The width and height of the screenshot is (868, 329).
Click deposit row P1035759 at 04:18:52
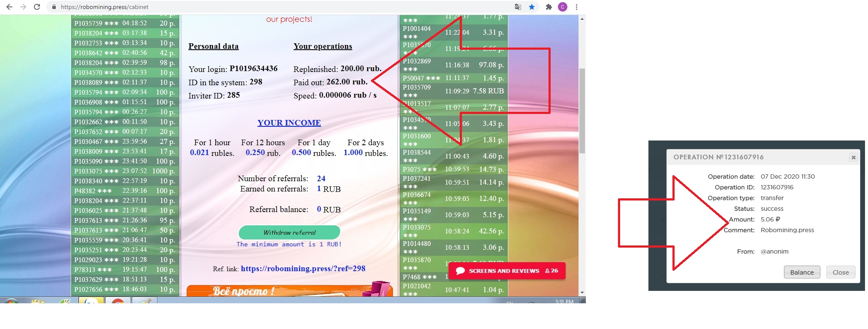(125, 23)
